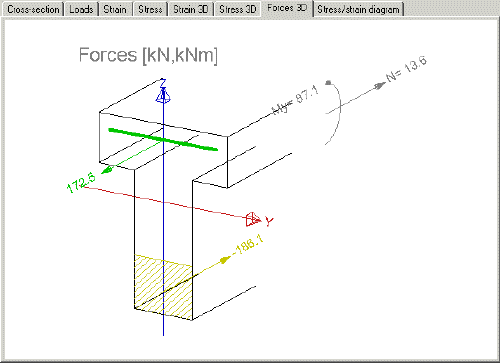The height and width of the screenshot is (363, 500).
Task: Select the Strain tab
Action: click(x=115, y=9)
